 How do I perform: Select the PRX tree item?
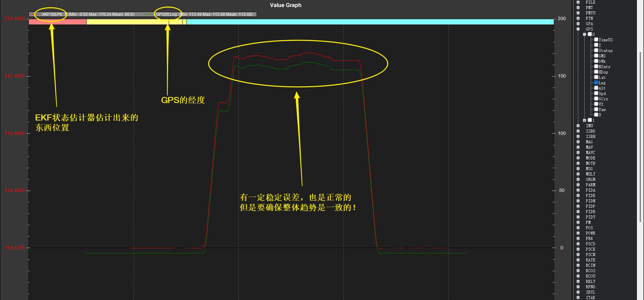point(589,239)
